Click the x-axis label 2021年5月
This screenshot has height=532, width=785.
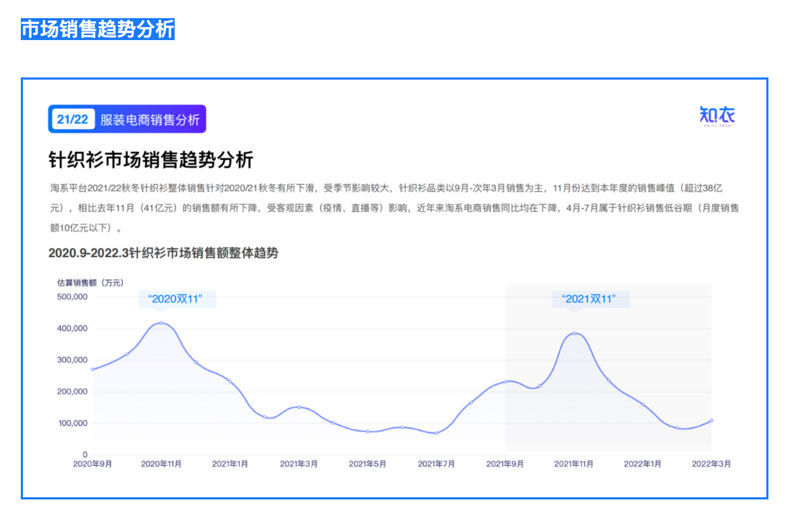click(367, 464)
